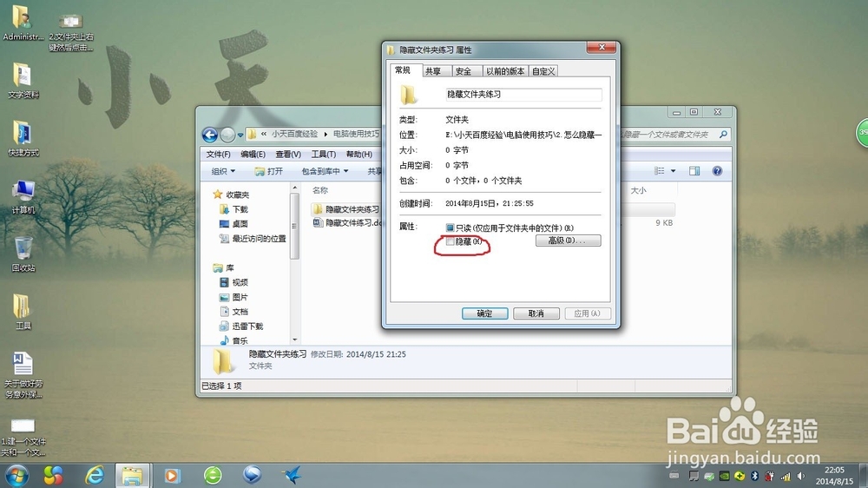Viewport: 868px width, 488px height.
Task: Open the 工具(T) menu
Action: (323, 154)
